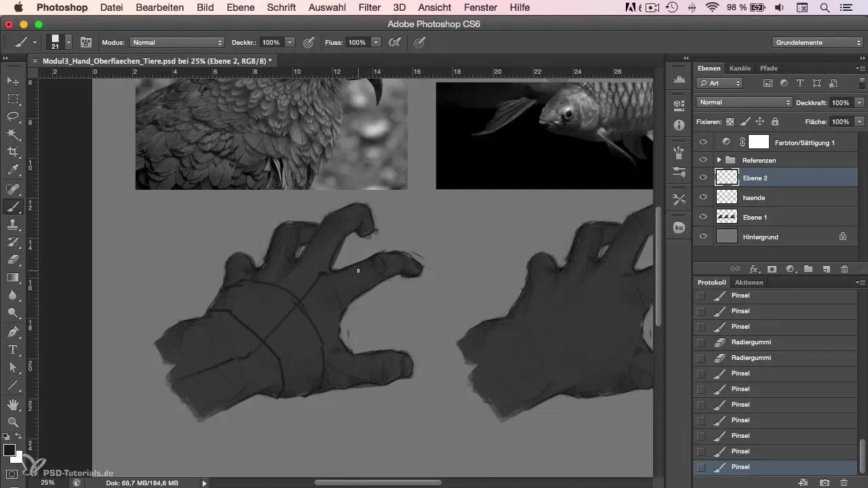Image resolution: width=868 pixels, height=488 pixels.
Task: Open the Fluss flow dropdown arrow
Action: [x=376, y=42]
